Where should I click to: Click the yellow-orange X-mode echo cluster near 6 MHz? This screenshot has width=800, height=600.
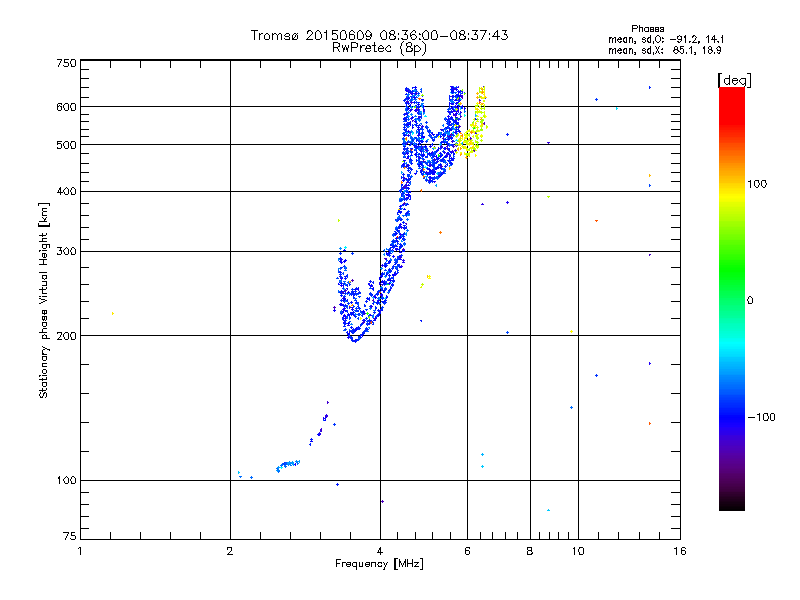pyautogui.click(x=473, y=122)
